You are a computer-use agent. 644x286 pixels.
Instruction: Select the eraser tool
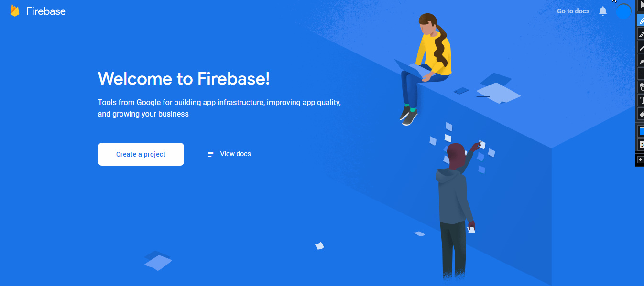click(x=641, y=114)
